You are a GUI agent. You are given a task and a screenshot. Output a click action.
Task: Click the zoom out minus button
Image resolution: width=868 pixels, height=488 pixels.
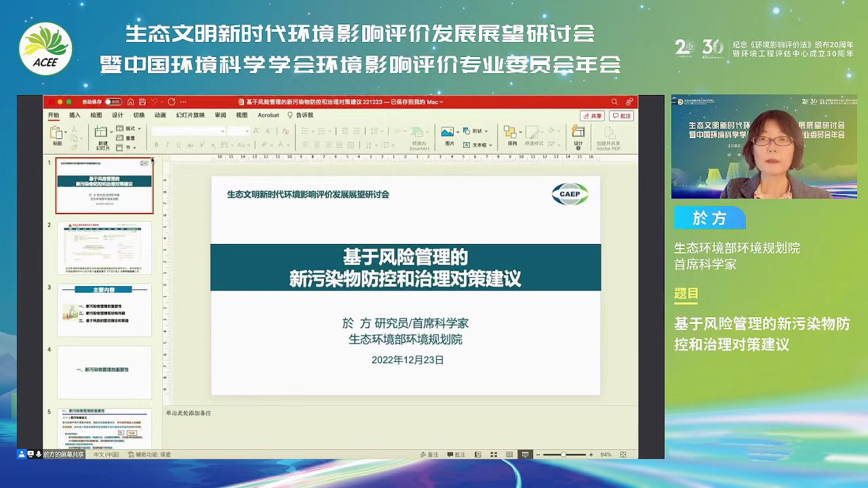click(539, 454)
